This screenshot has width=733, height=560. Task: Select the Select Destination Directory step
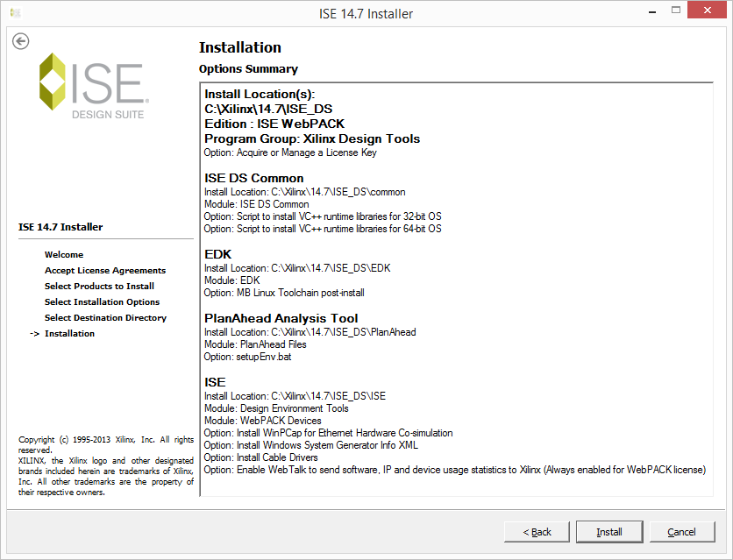(x=105, y=317)
